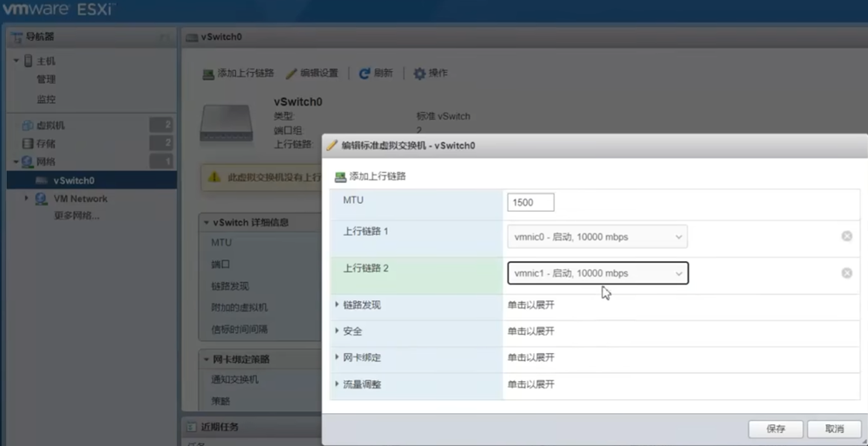868x446 pixels.
Task: Click the 单击以展开 text beside 安全
Action: [531, 331]
